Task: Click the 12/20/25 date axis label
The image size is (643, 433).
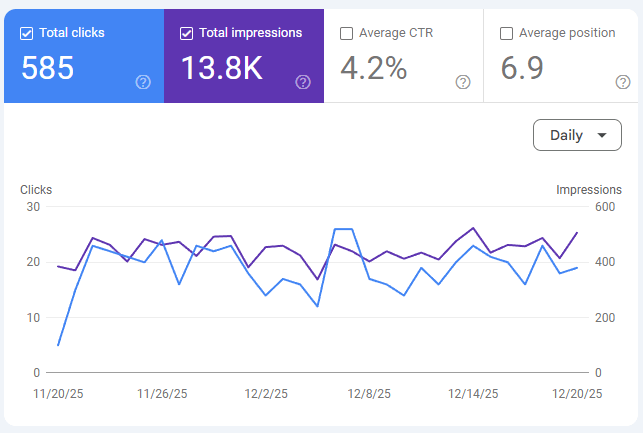Action: [x=577, y=394]
